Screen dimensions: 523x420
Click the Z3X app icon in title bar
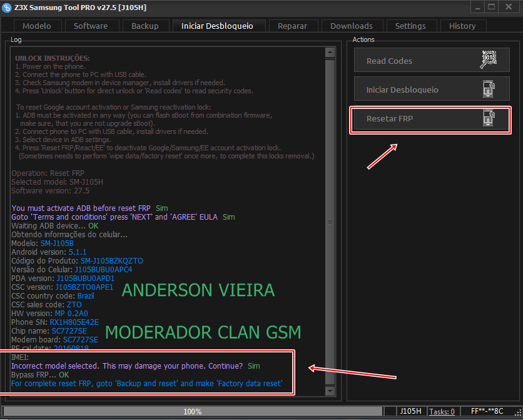pyautogui.click(x=6, y=8)
